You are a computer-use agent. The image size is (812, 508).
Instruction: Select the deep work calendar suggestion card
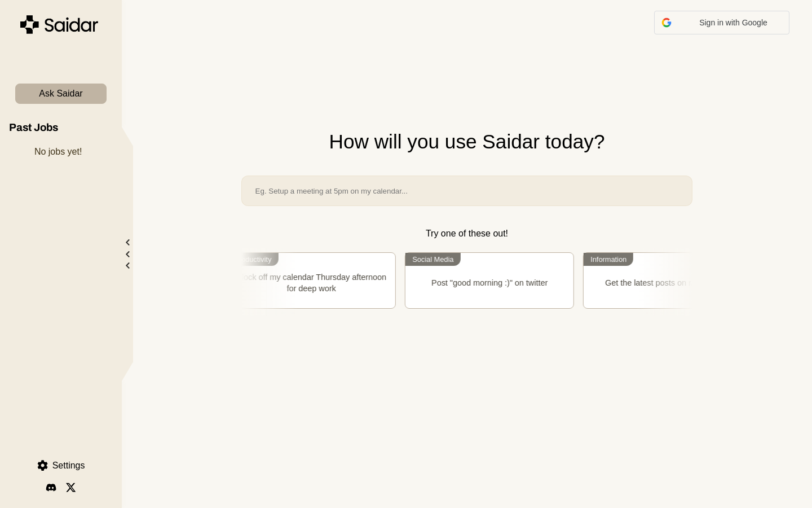[319, 283]
